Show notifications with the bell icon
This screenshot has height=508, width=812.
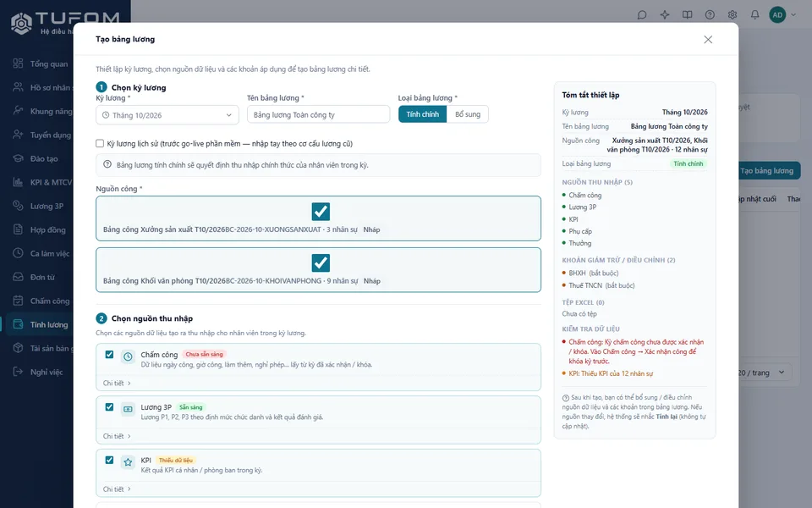[755, 15]
